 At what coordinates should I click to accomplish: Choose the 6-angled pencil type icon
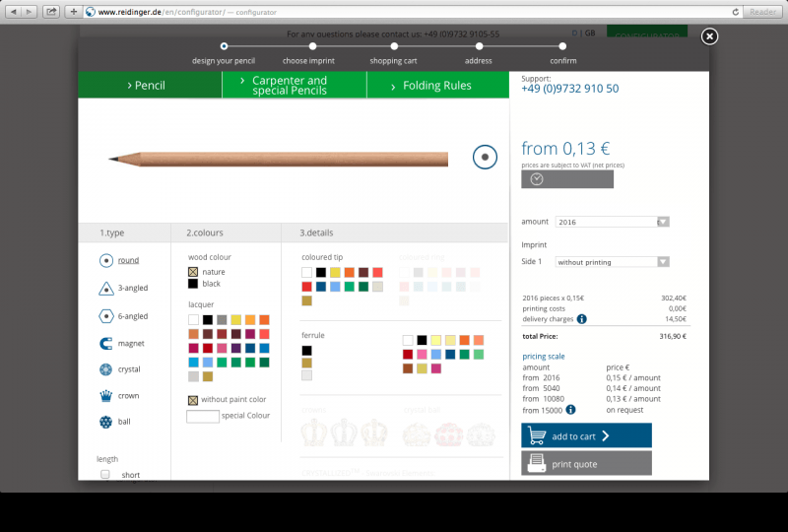click(x=106, y=316)
